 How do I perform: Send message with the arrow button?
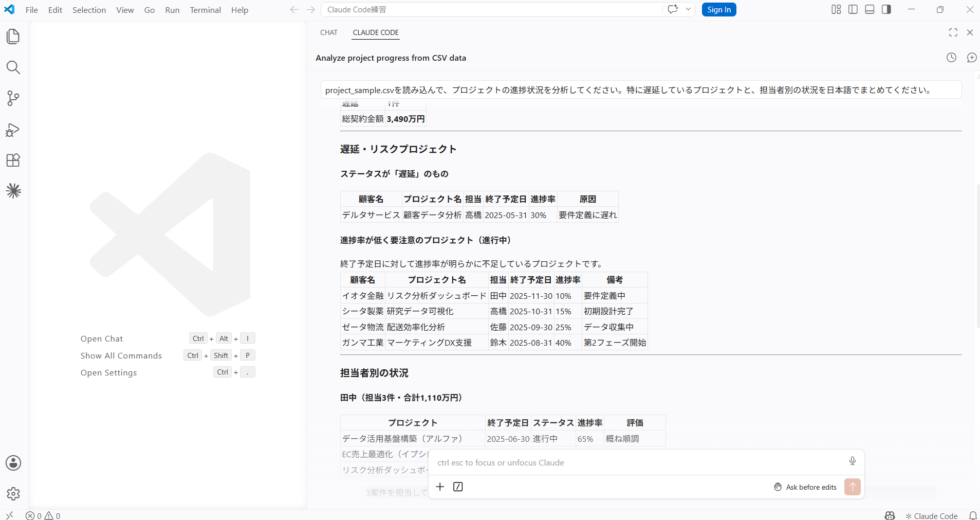point(853,487)
